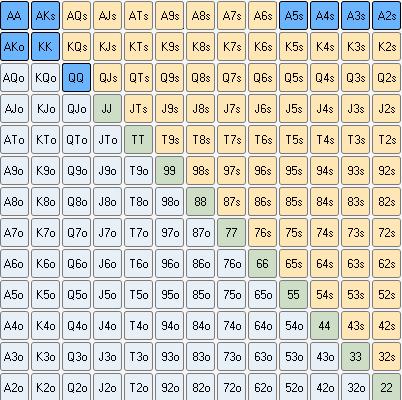Select the 87s hand cell
Viewport: 402px width, 400px height.
coord(231,201)
